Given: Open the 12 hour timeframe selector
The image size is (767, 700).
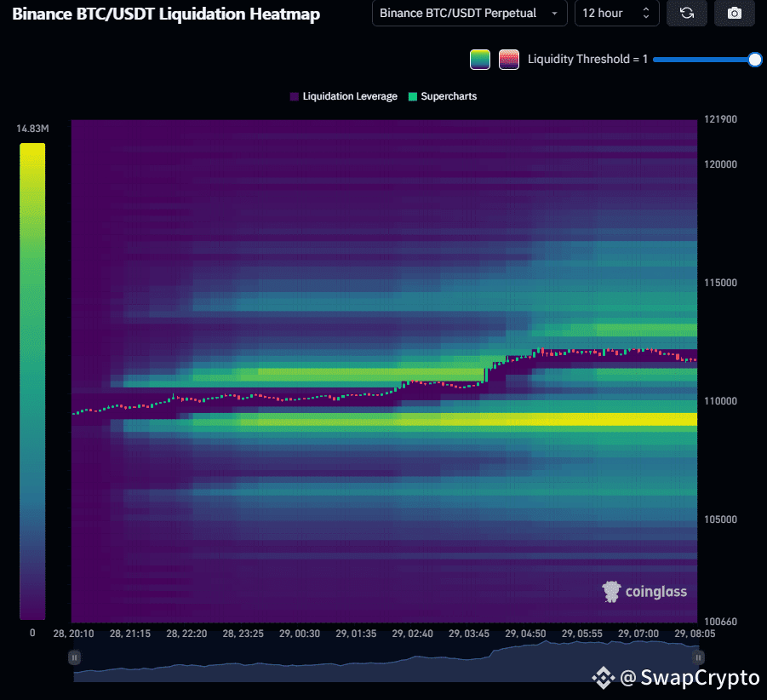Looking at the screenshot, I should (x=608, y=14).
